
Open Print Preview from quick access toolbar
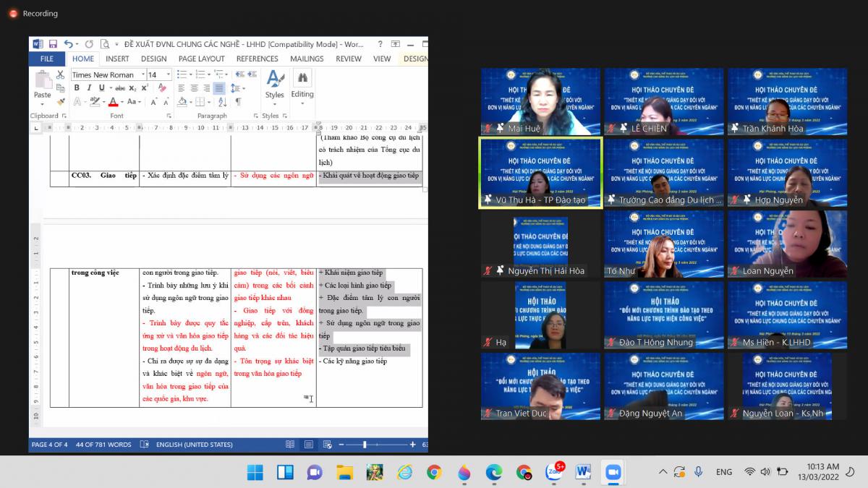click(x=105, y=44)
